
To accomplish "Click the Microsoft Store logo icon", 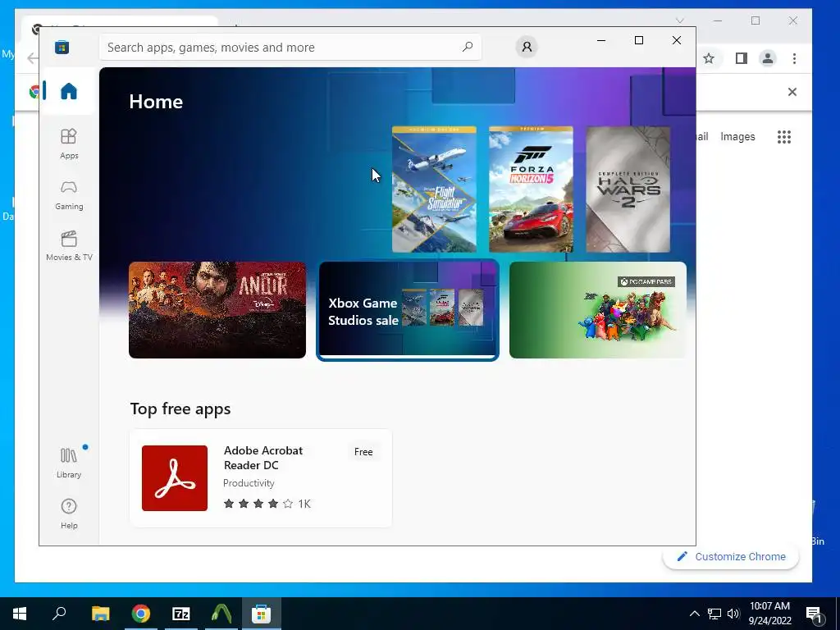I will pyautogui.click(x=62, y=47).
